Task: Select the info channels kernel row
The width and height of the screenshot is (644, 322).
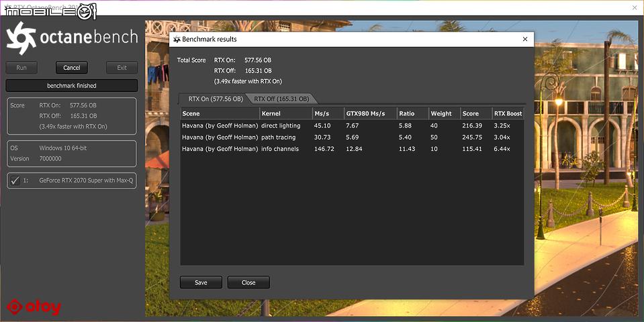Action: click(x=352, y=149)
